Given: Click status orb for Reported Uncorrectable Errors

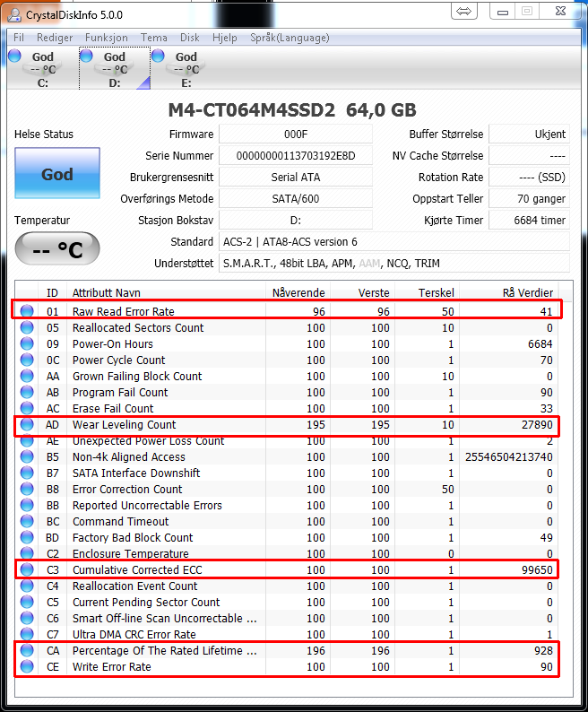Looking at the screenshot, I should click(x=27, y=505).
